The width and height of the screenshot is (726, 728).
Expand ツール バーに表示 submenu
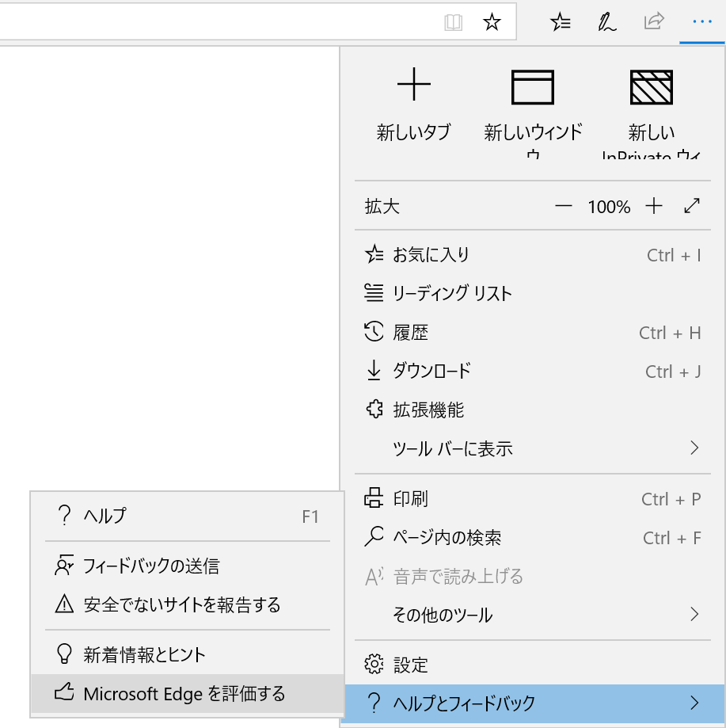pos(533,448)
